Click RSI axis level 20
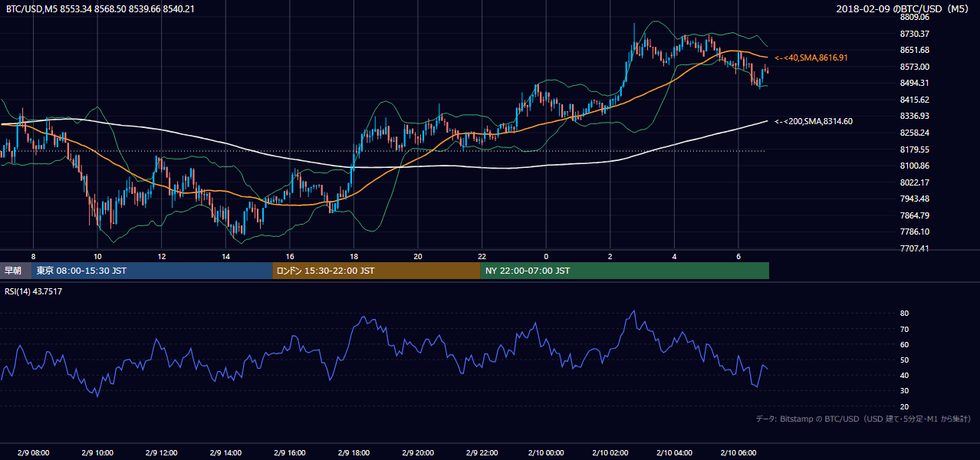This screenshot has height=460, width=980. [904, 406]
